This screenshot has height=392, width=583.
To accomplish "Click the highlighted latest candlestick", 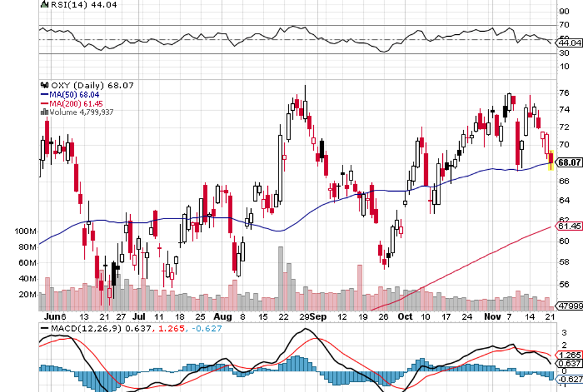I will point(551,161).
